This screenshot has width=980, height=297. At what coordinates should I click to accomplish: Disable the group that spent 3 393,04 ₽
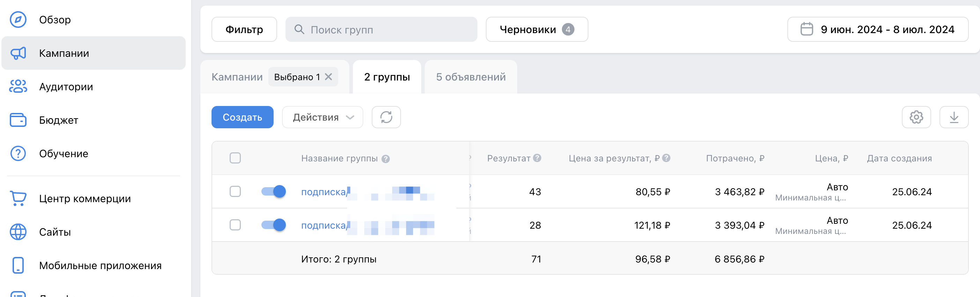pos(274,225)
